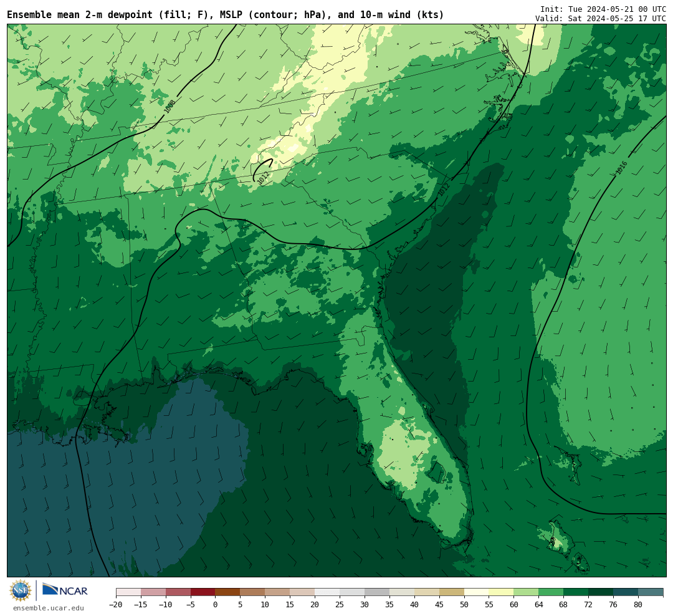Pick the colorbar swatch between 20 and 25
Viewport: 673px width, 616px height.
point(328,592)
